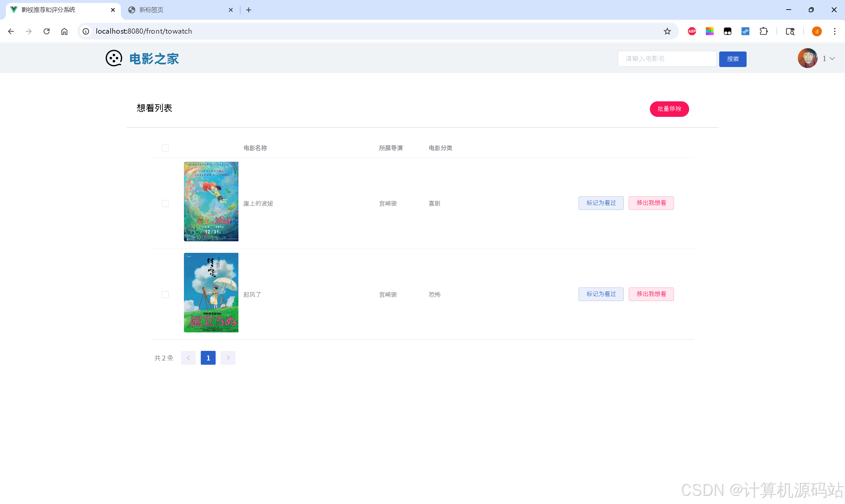Check the box for 起风了
Screen dimensions: 845x504
pos(165,294)
